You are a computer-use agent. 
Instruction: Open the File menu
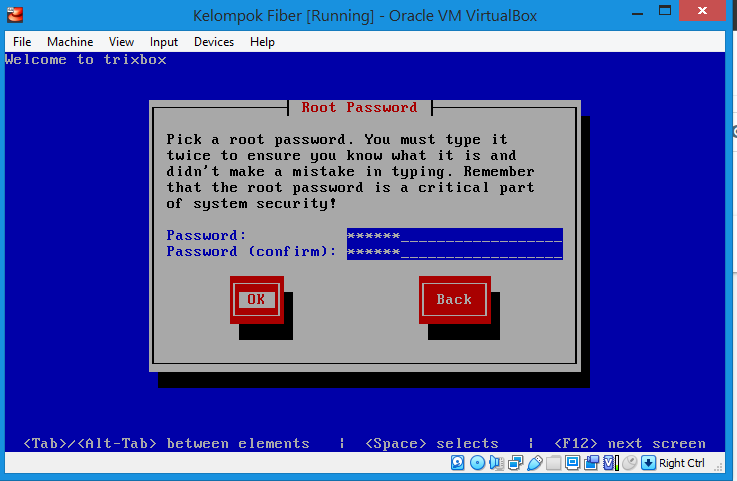(x=22, y=42)
